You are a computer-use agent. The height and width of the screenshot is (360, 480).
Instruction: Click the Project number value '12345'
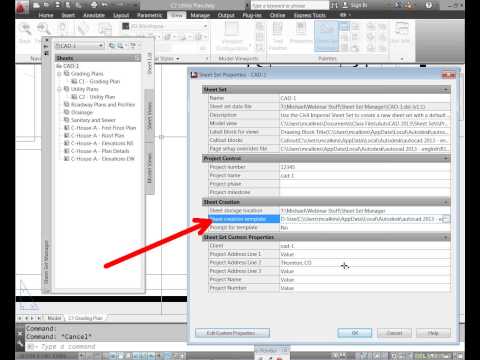(x=288, y=167)
